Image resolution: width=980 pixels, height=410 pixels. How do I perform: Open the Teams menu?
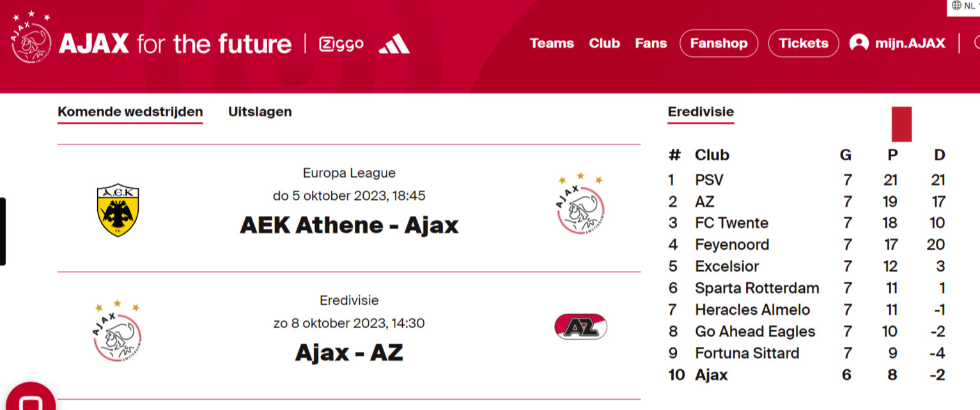[552, 43]
